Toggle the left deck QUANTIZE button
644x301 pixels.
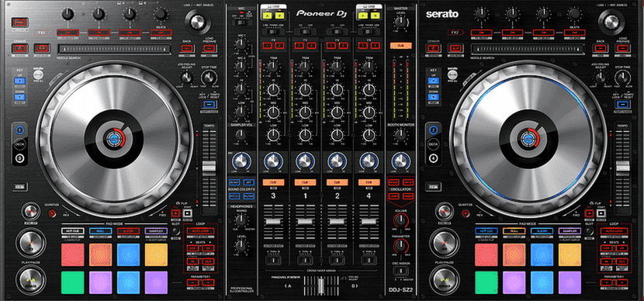point(51,213)
